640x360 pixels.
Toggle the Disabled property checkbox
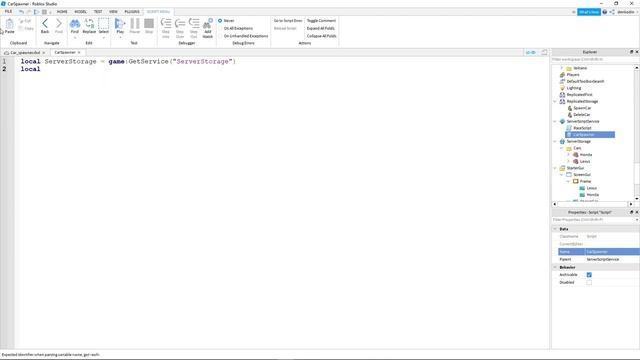pyautogui.click(x=589, y=282)
